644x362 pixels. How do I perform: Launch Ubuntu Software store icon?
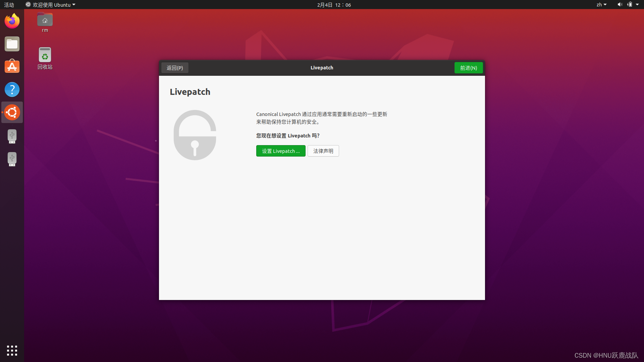(12, 67)
